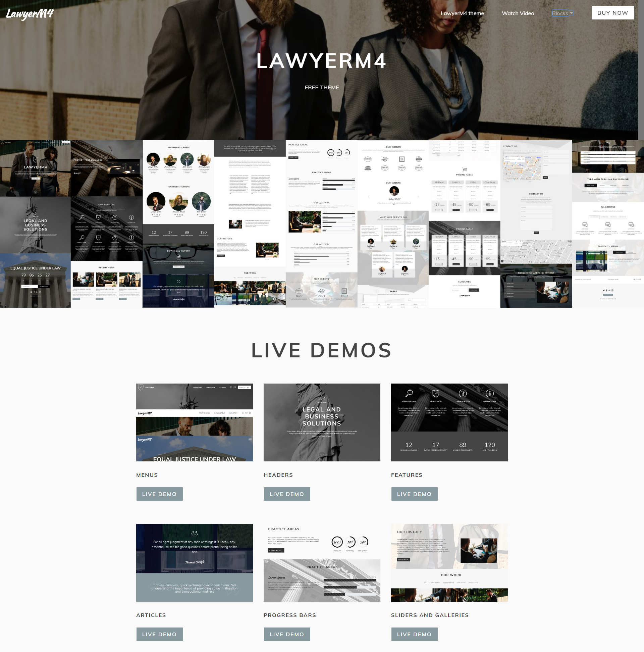Screen dimensions: 644x652
Task: Click the Sliders and Galleries thumbnail preview
Action: (x=449, y=562)
